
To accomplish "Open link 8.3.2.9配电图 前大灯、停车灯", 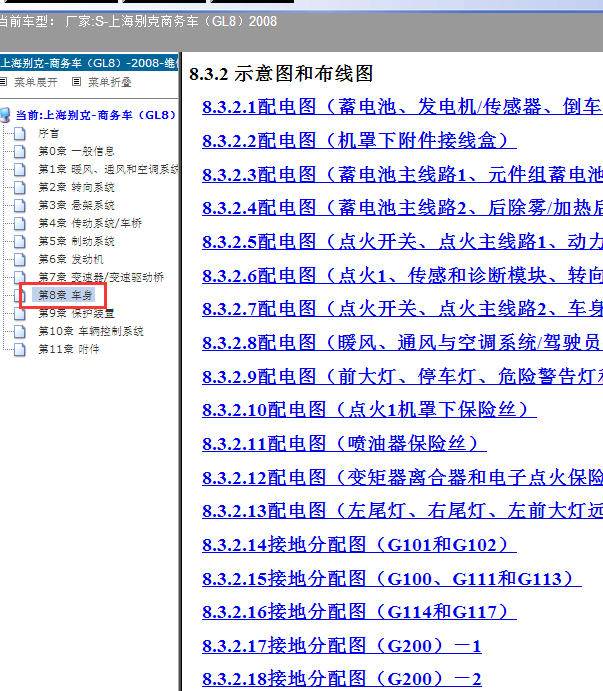I will (x=402, y=376).
